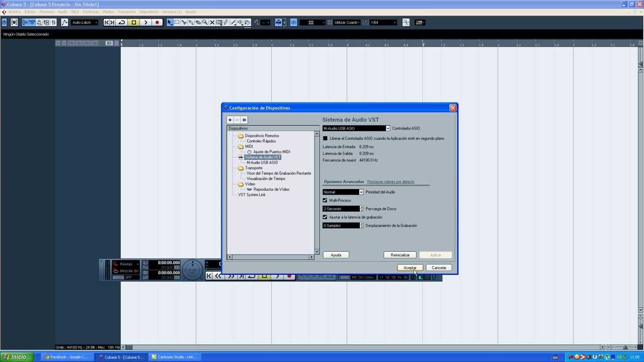Select Visualización de Tiempo item
The height and width of the screenshot is (362, 644).
[x=266, y=178]
